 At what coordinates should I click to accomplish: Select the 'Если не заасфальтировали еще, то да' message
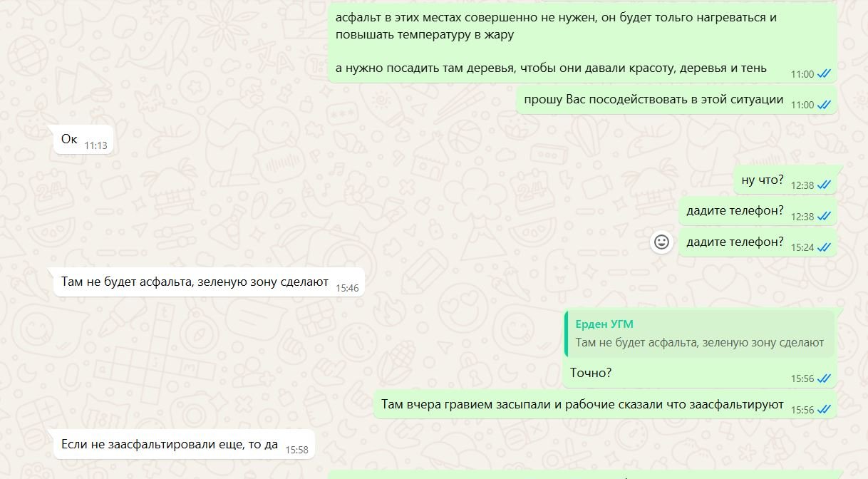tap(184, 445)
